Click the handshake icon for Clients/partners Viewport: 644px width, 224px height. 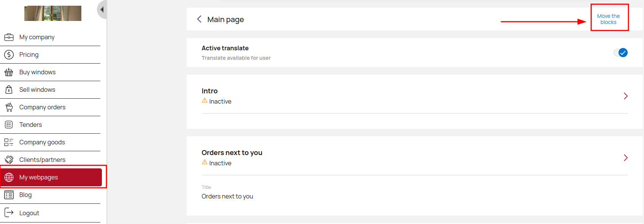tap(9, 160)
